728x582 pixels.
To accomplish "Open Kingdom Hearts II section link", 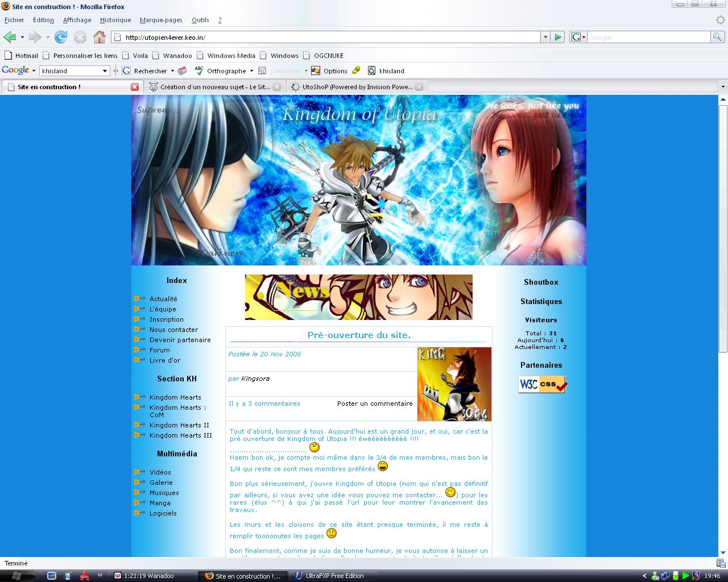I will (179, 425).
